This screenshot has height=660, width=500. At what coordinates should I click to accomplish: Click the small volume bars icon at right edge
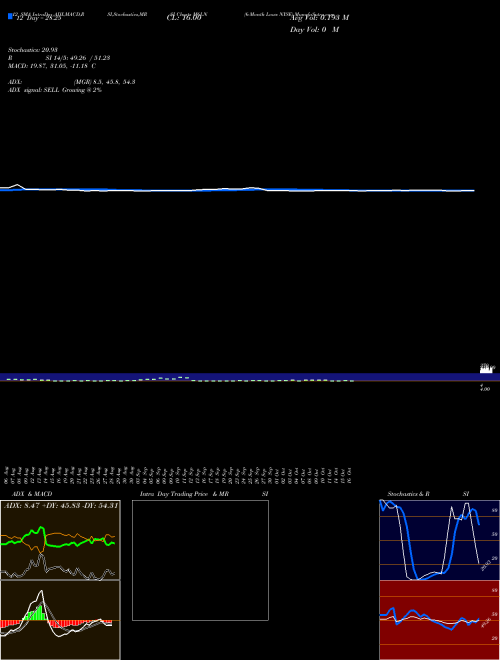click(x=487, y=369)
